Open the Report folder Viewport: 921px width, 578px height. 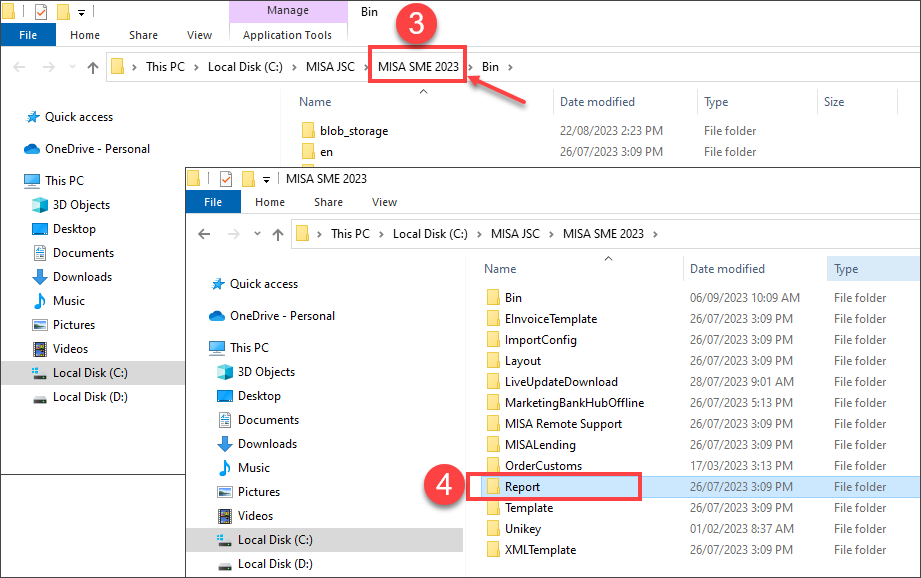click(x=522, y=487)
